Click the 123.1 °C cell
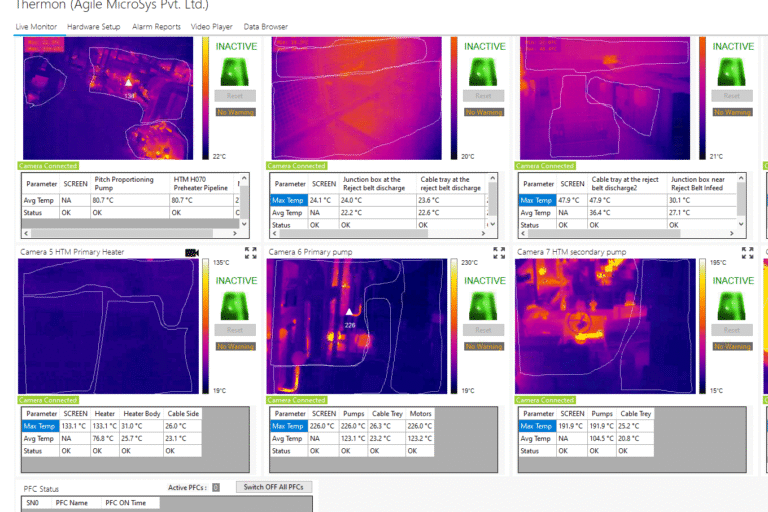 tap(353, 439)
